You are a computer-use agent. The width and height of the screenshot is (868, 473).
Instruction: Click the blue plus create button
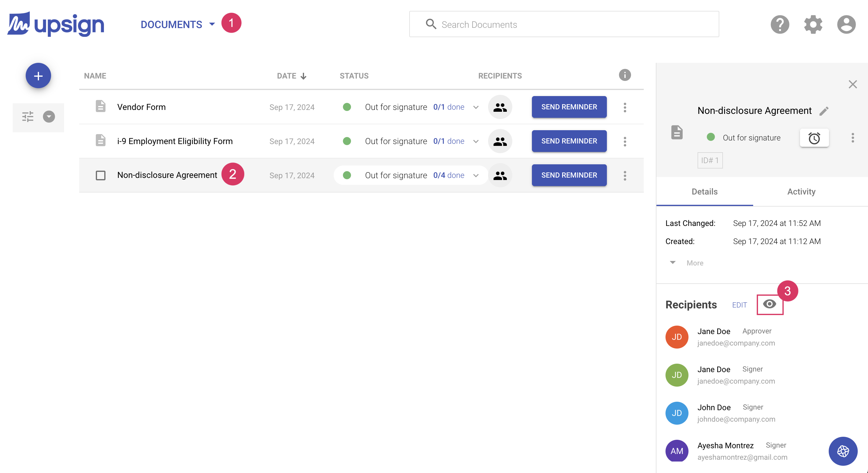click(38, 76)
